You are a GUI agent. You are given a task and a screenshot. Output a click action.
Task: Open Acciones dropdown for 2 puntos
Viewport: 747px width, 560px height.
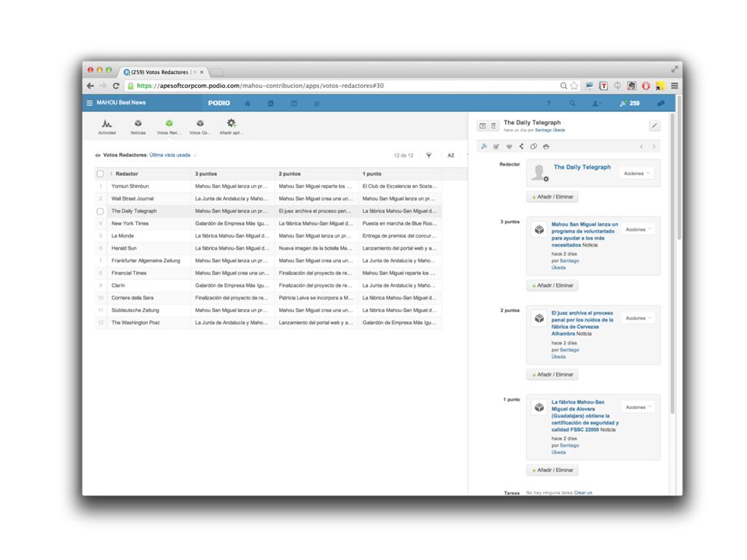tap(638, 318)
